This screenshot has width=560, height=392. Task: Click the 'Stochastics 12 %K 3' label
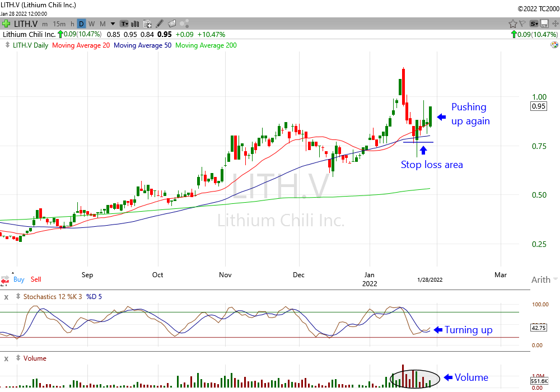53,297
